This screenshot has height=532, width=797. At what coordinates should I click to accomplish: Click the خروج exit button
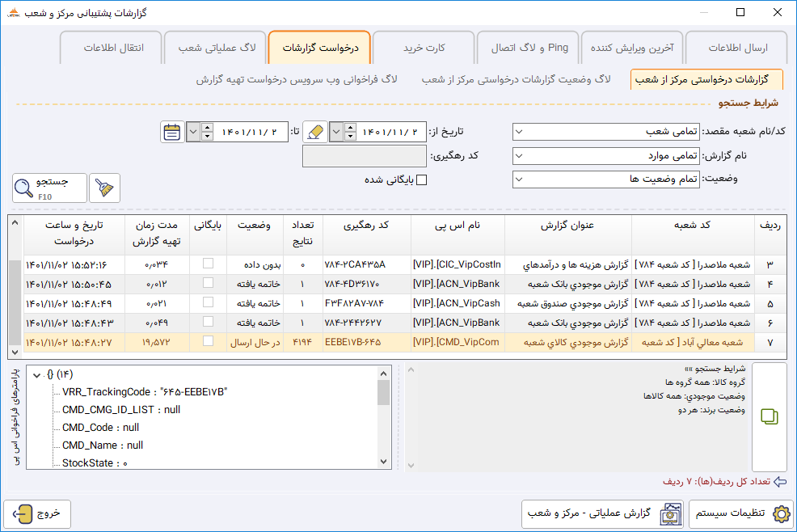(37, 513)
